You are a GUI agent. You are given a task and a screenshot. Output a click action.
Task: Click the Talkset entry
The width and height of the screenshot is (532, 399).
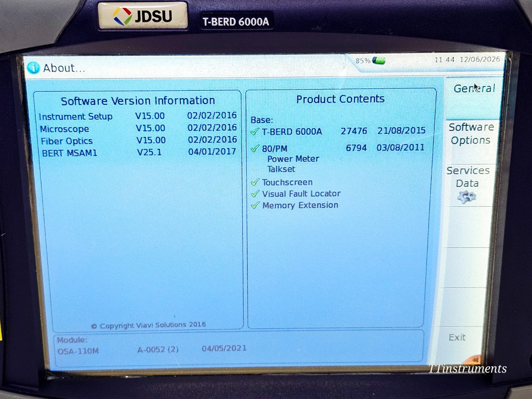coord(281,169)
